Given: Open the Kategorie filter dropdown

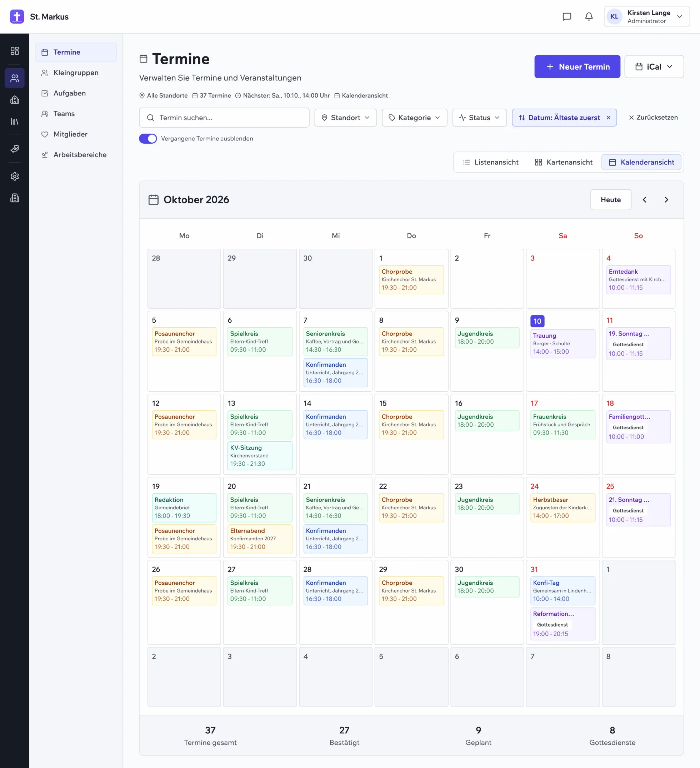Looking at the screenshot, I should tap(414, 117).
